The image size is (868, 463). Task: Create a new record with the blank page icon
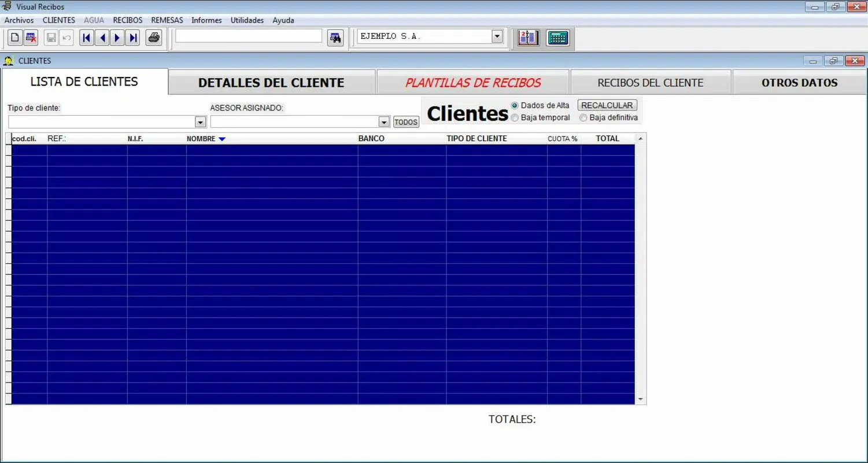[x=15, y=38]
